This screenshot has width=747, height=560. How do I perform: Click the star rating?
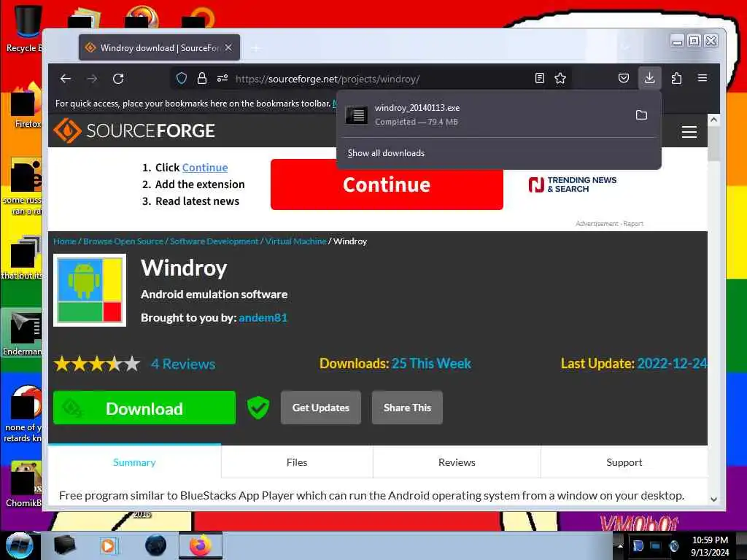(97, 365)
